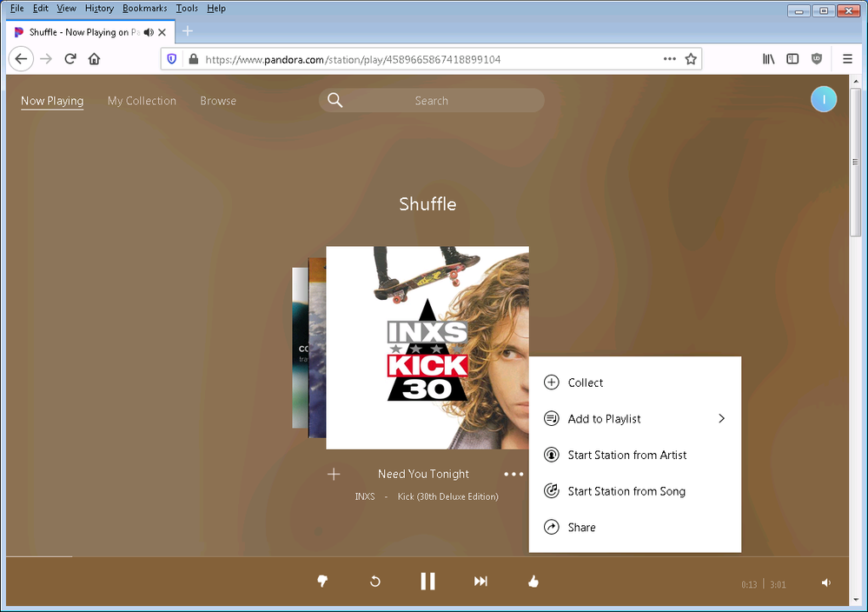
Task: Open the user profile avatar menu
Action: 823,100
